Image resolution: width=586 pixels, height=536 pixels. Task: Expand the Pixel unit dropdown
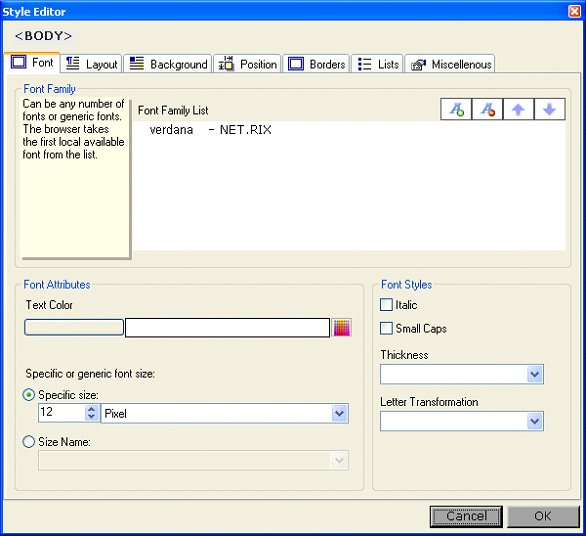[x=225, y=413]
